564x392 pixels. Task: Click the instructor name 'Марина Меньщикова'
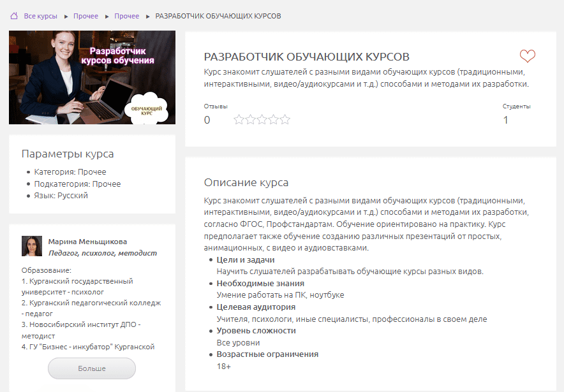[x=87, y=242]
